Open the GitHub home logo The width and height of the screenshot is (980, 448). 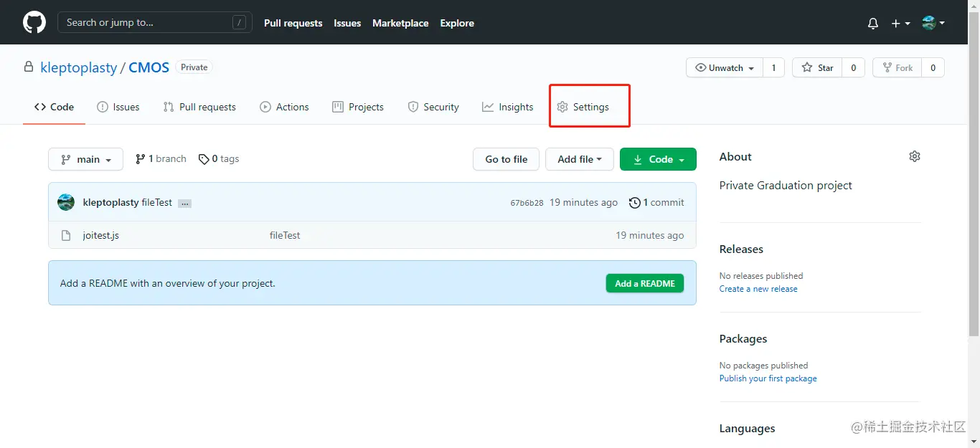tap(34, 23)
